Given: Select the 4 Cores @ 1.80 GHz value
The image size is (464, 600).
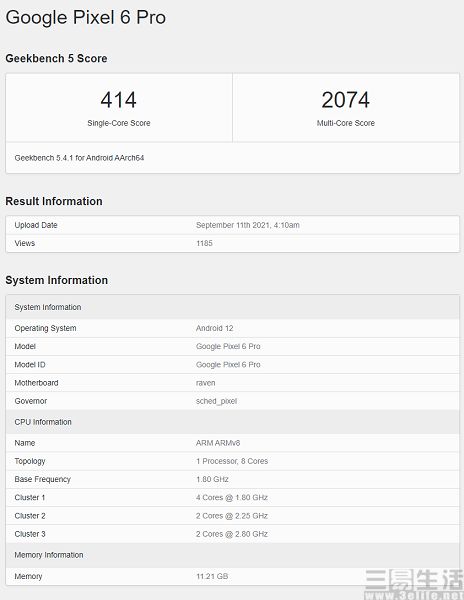Looking at the screenshot, I should point(231,497).
